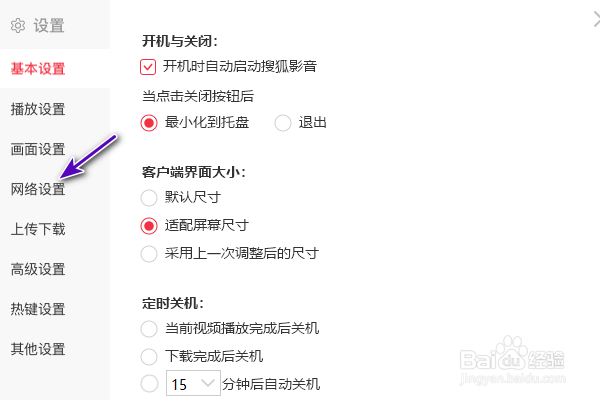Open Picture Settings (画面设置) tab
The height and width of the screenshot is (400, 600).
[x=38, y=149]
